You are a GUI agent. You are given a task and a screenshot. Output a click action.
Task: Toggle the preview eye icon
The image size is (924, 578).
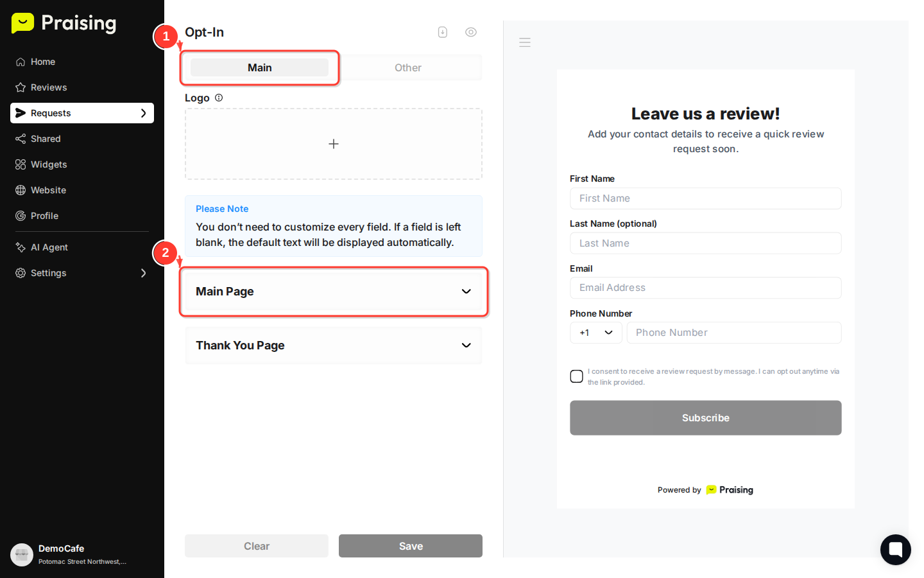[471, 31]
